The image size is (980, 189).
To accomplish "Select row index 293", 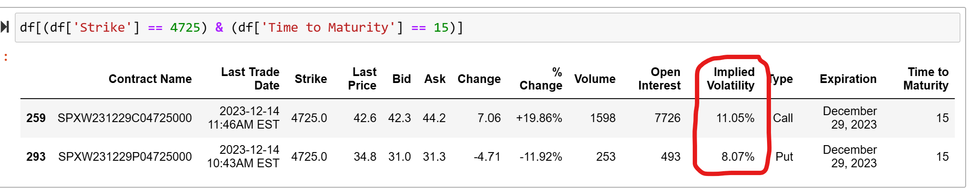I will tap(36, 156).
